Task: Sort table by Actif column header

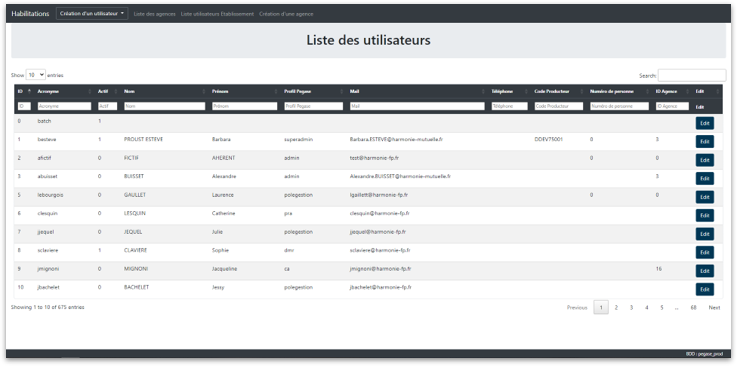Action: (107, 92)
